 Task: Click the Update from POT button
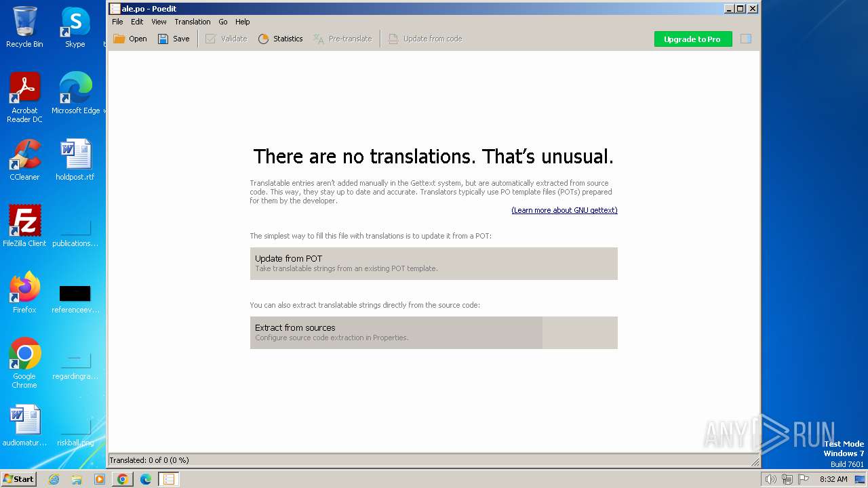433,264
